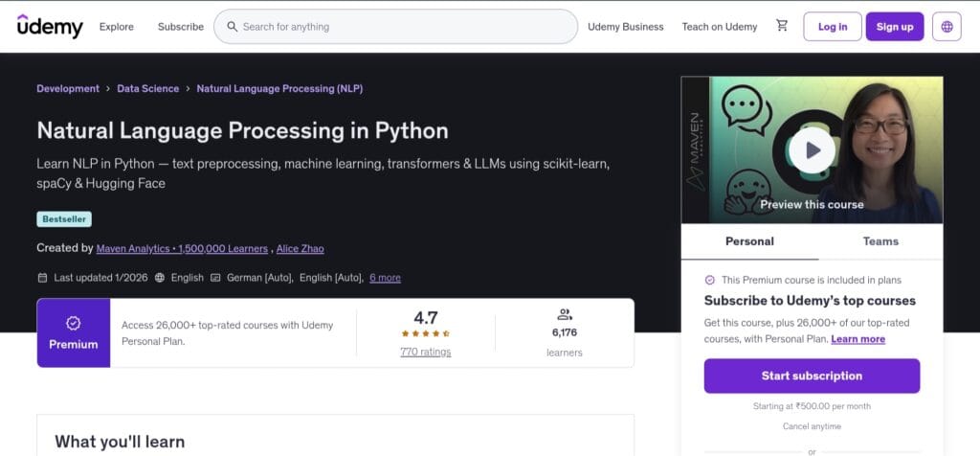Viewport: 980px width, 456px height.
Task: Click the Cancel anytime text
Action: pyautogui.click(x=812, y=426)
